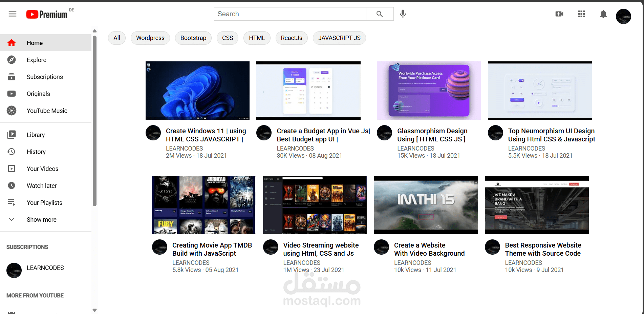Click the Library icon
644x314 pixels.
[12, 135]
